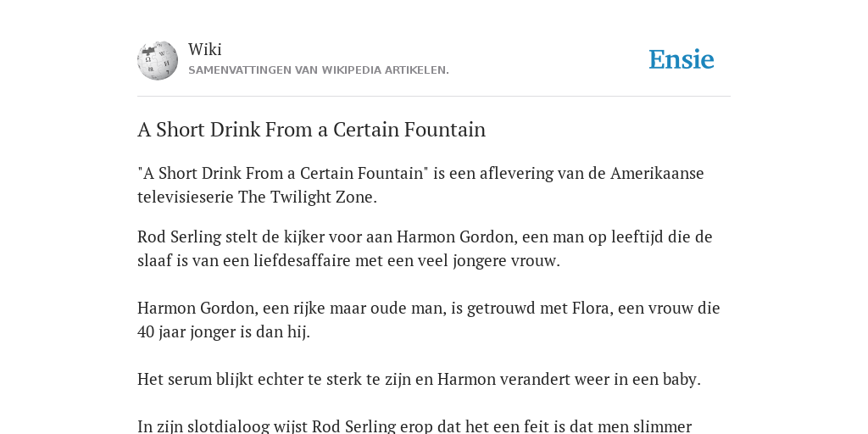Click the text '40 jaar jonger is dan hij'
This screenshot has width=868, height=434.
tap(222, 332)
